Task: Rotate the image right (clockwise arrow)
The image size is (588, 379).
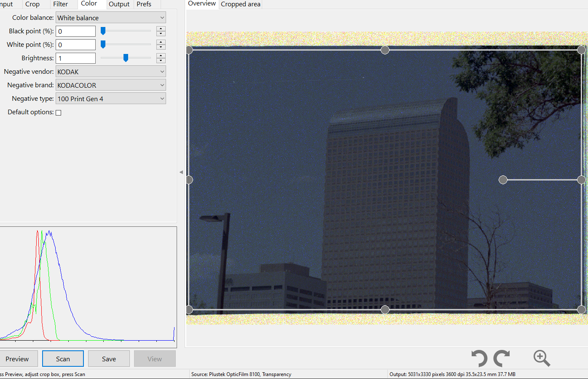Action: coord(502,358)
